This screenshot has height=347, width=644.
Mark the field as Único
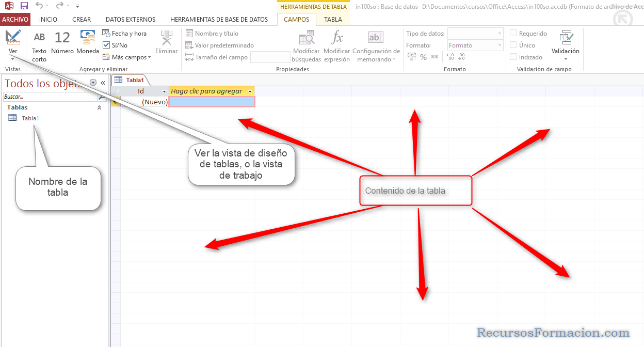click(513, 45)
